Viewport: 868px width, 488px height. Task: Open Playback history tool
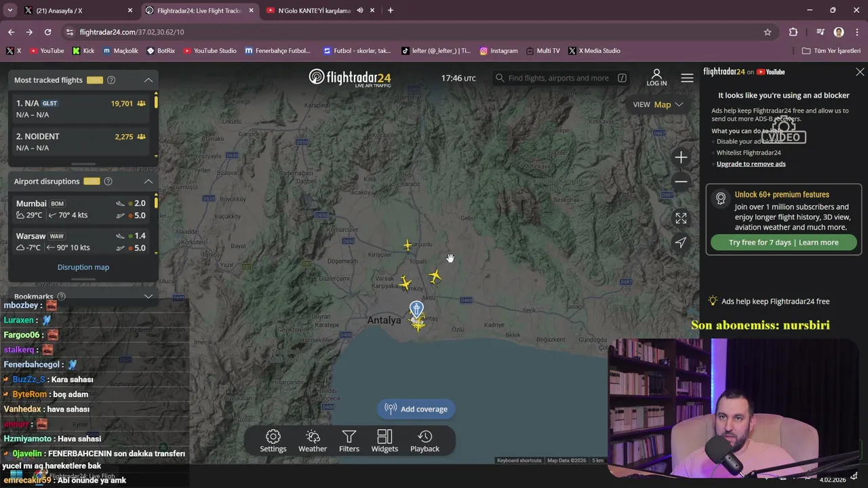click(425, 441)
